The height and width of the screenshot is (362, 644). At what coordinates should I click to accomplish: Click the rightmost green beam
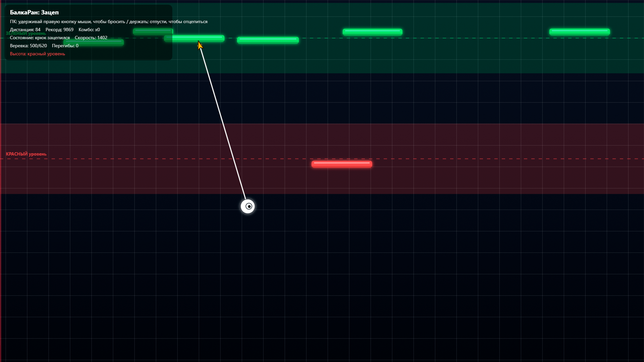point(579,32)
